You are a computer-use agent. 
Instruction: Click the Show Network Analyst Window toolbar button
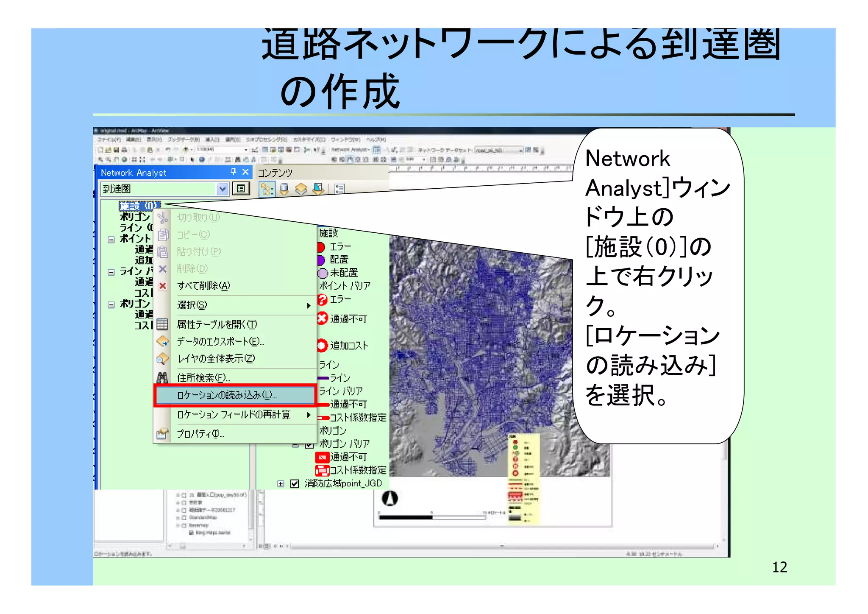point(376,150)
